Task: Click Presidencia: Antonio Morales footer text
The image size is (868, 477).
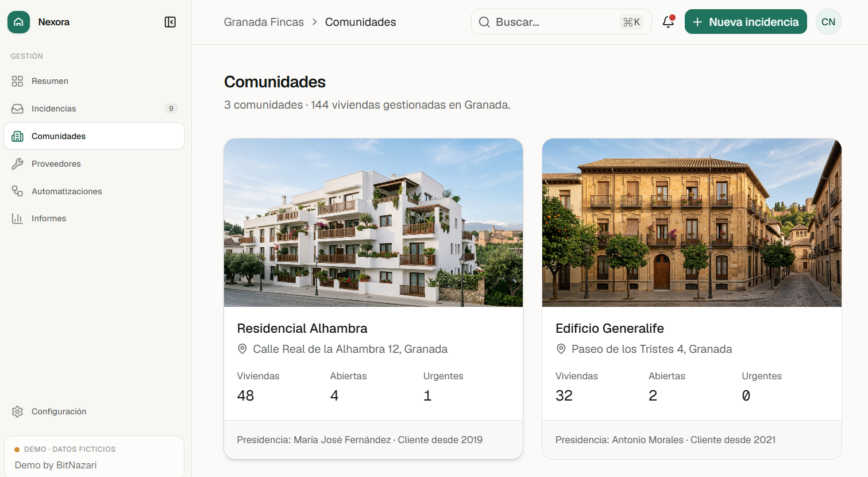Action: click(x=665, y=440)
